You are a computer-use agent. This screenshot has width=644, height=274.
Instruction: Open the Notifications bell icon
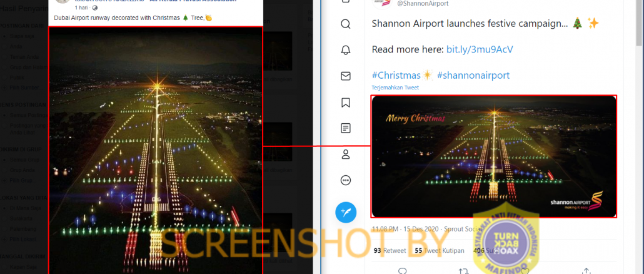[345, 50]
